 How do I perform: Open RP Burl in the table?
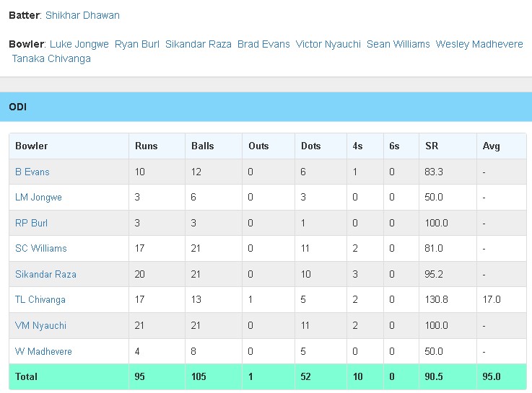click(31, 223)
